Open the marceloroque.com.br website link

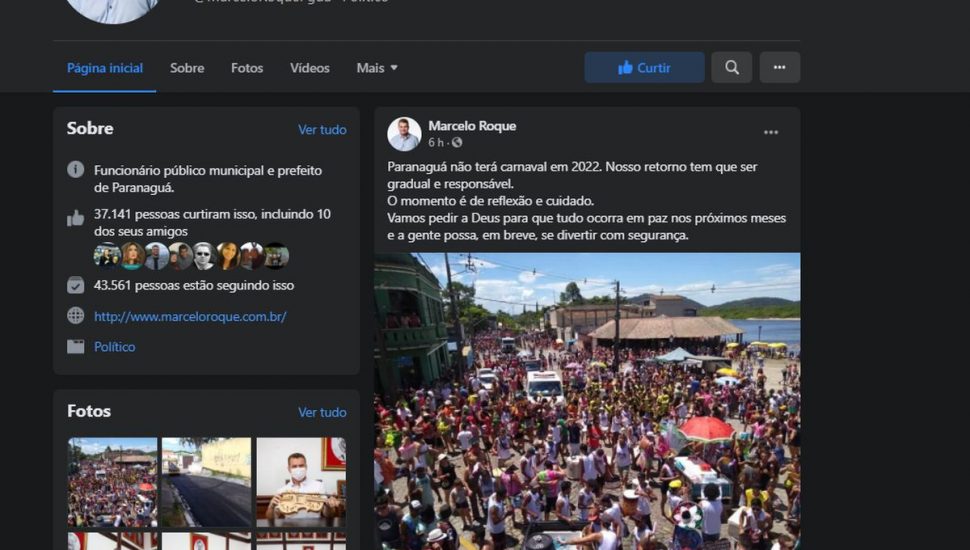point(190,316)
